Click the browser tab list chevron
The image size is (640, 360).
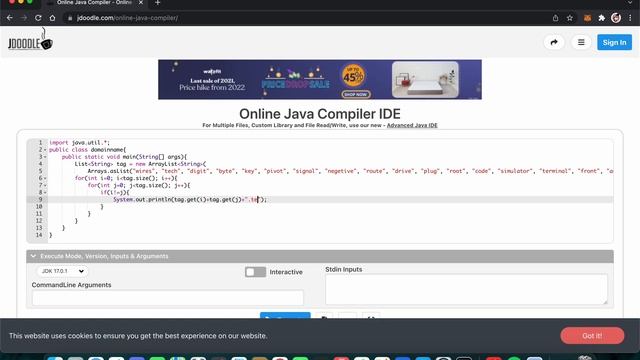click(630, 3)
